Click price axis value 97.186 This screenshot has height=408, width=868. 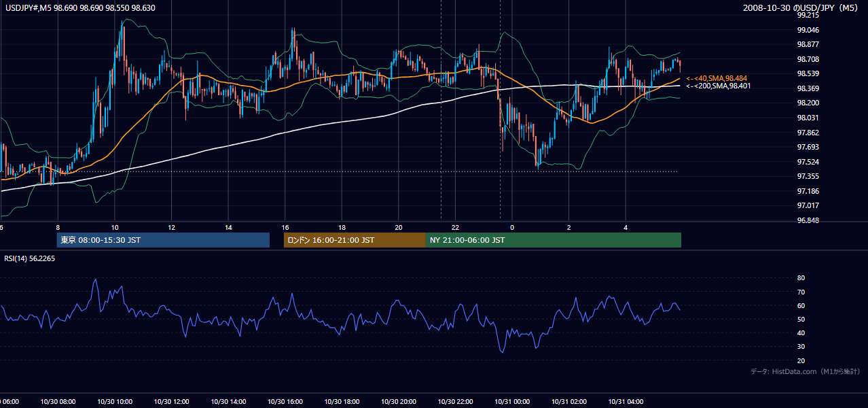[x=808, y=191]
